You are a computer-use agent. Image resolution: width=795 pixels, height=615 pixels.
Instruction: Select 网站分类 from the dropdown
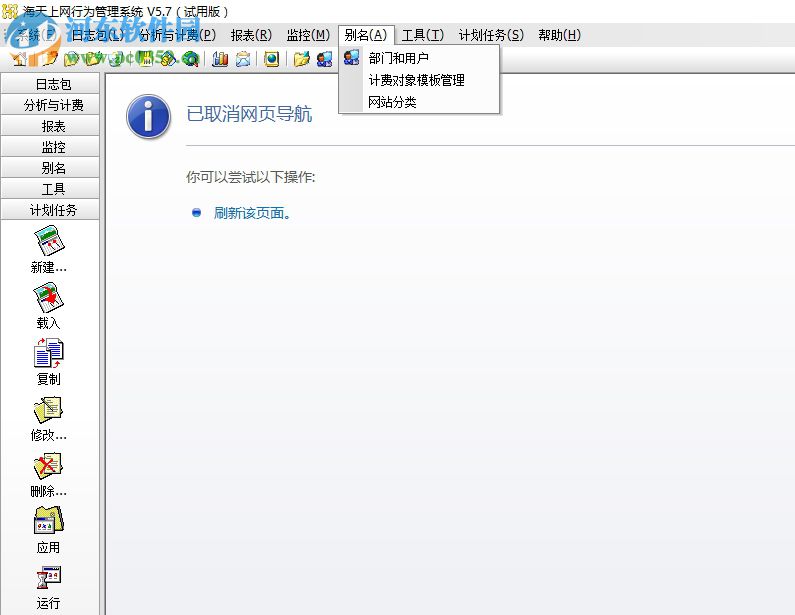point(419,102)
